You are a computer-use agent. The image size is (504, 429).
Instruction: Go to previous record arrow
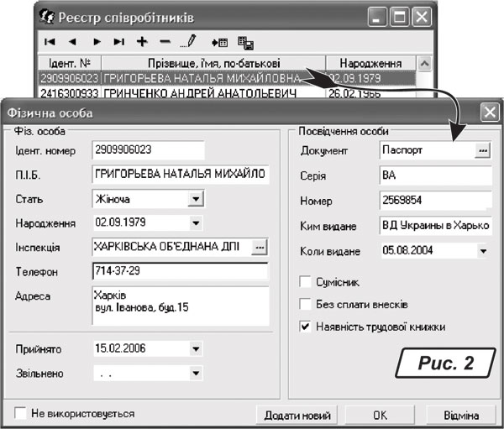[72, 41]
